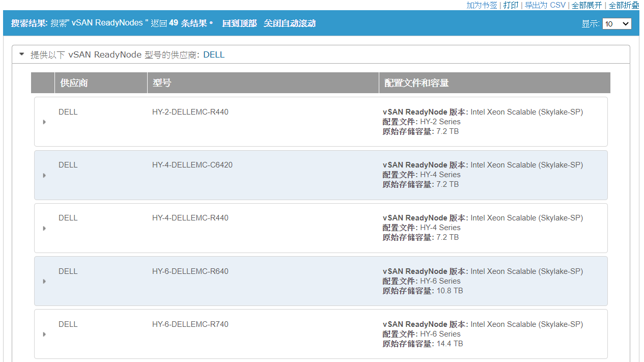644x362 pixels.
Task: Click the 配置文件和容量 column header
Action: click(x=494, y=83)
